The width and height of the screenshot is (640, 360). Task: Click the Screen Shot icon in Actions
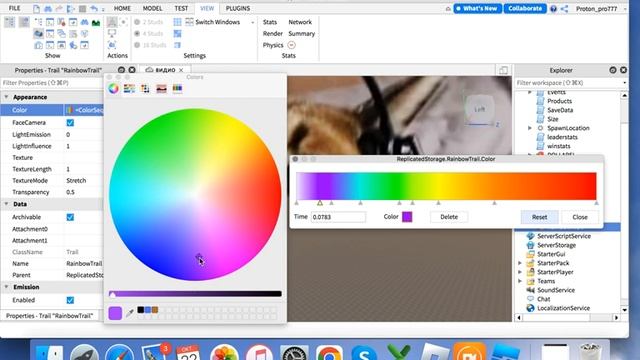pos(112,44)
